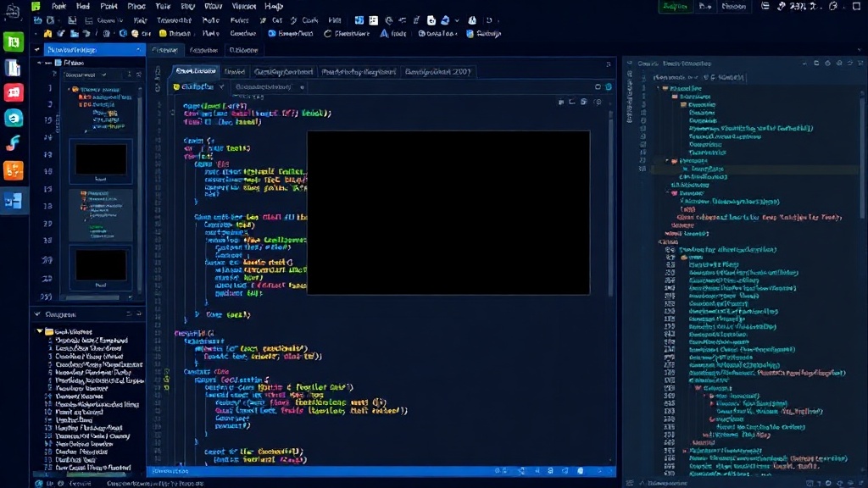Click the white grid icon in the top toolbar
Viewport: 868px width, 488px height.
pyautogui.click(x=374, y=20)
